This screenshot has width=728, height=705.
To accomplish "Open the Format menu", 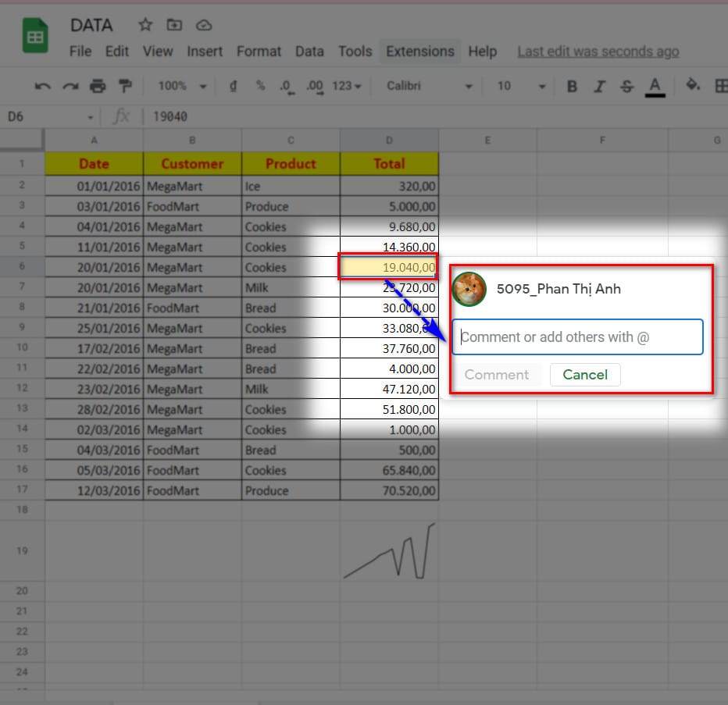I will 259,52.
